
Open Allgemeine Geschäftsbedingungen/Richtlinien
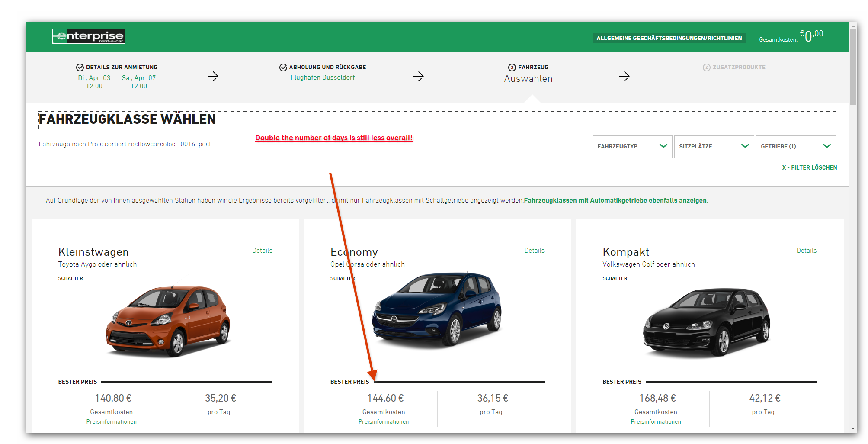click(x=669, y=38)
